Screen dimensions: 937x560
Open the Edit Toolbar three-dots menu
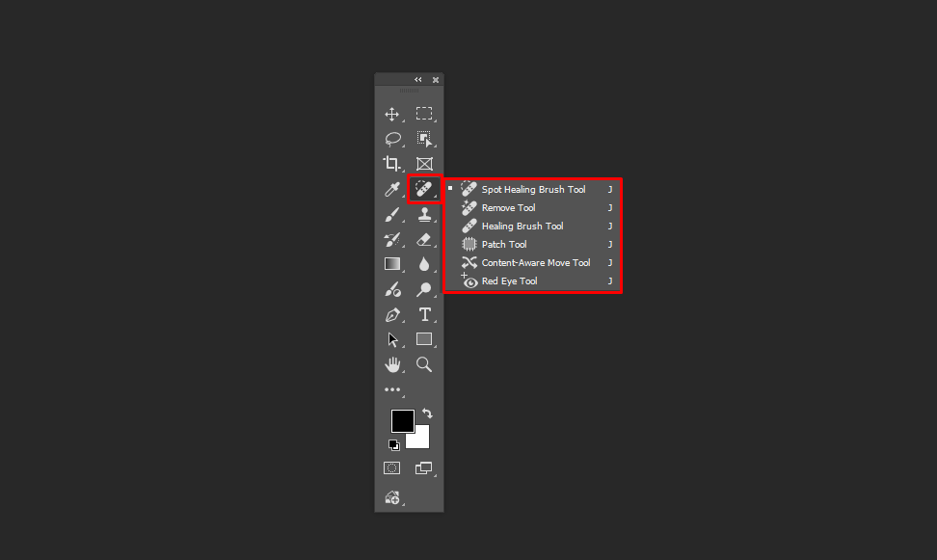click(392, 389)
